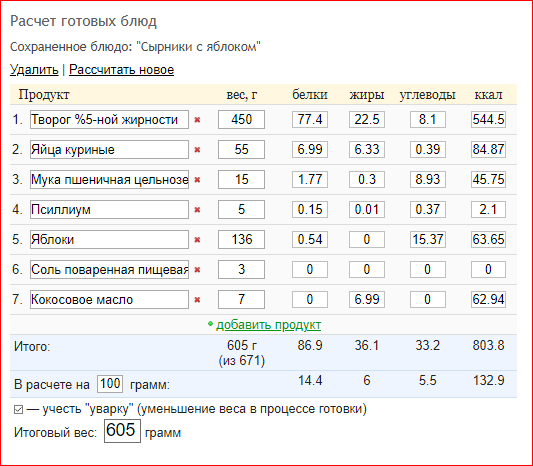533x466 pixels.
Task: Edit the Кокосовое масло product name field
Action: [109, 299]
